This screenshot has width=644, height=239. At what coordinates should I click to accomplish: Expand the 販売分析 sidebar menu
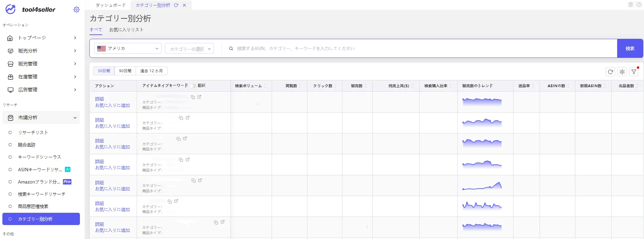[x=75, y=51]
